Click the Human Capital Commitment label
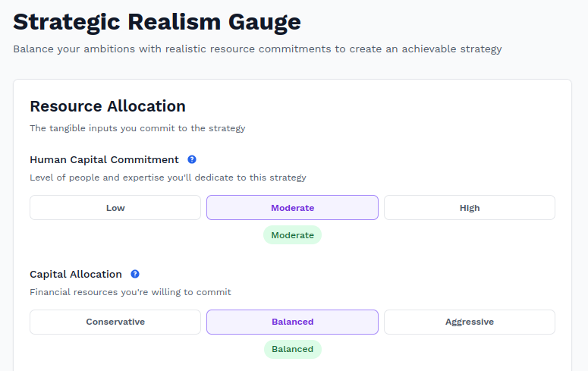This screenshot has width=588, height=371. [104, 160]
